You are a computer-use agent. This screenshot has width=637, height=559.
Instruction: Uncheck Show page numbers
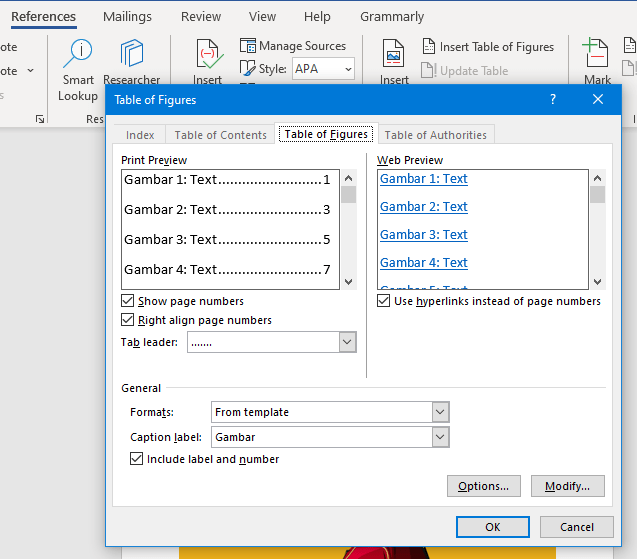point(128,301)
